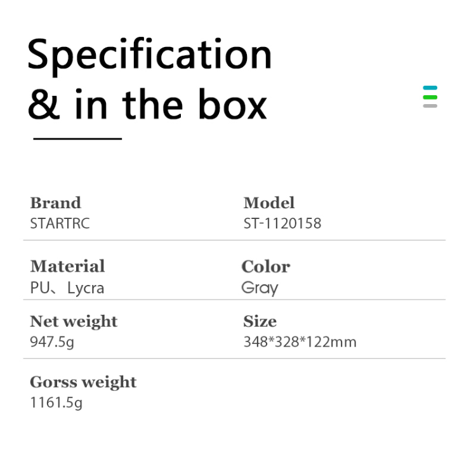This screenshot has height=476, width=476.
Task: Click the "Specification" heading text
Action: coord(150,55)
